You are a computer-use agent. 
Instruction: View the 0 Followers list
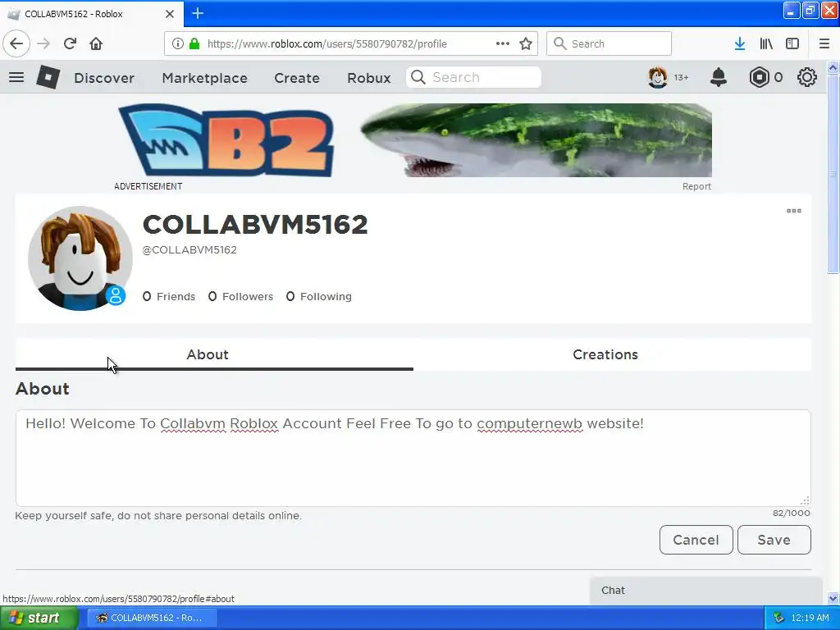click(x=240, y=296)
